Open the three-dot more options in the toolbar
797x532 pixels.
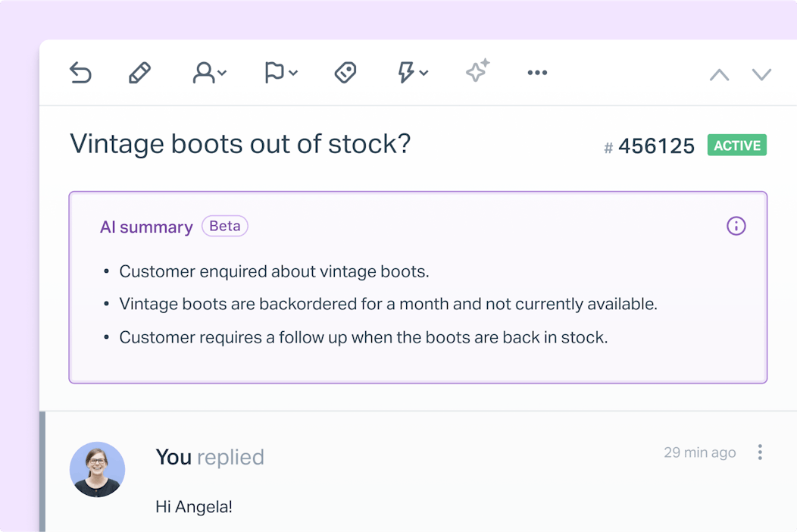537,73
